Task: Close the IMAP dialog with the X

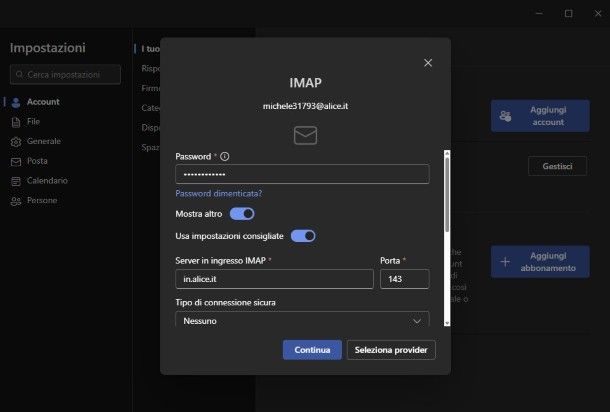Action: click(x=428, y=63)
